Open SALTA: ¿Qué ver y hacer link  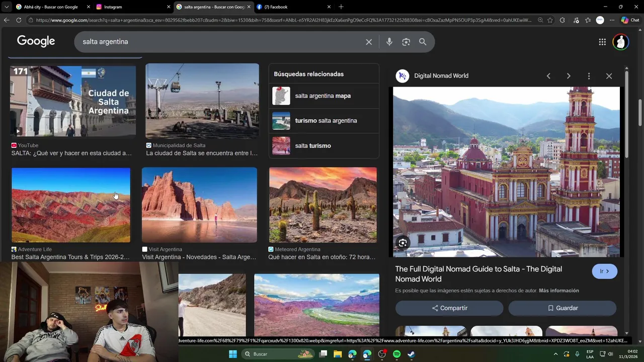tap(71, 153)
